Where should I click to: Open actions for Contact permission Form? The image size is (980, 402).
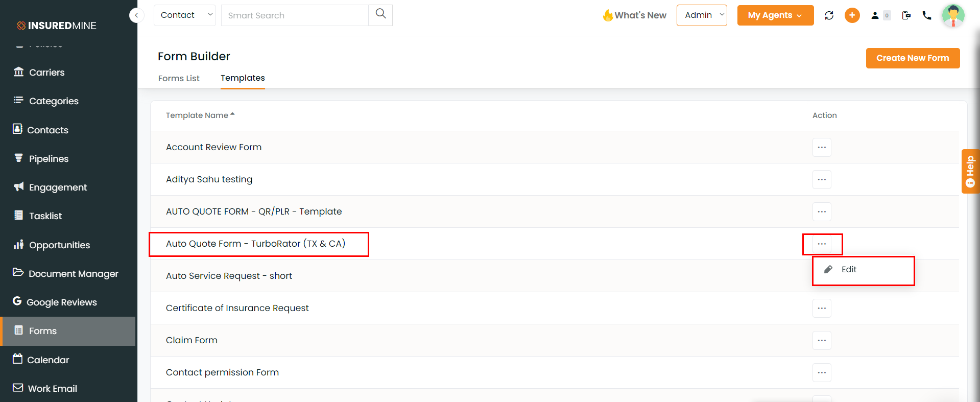pos(822,373)
